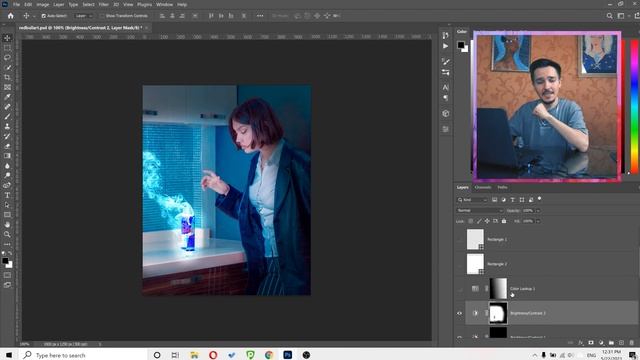Viewport: 640px width, 360px height.
Task: Open the search icon at top right
Action: pos(609,16)
